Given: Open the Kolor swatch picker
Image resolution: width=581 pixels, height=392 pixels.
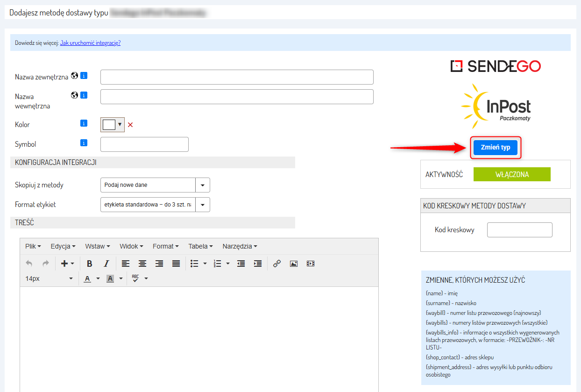Looking at the screenshot, I should (x=113, y=125).
